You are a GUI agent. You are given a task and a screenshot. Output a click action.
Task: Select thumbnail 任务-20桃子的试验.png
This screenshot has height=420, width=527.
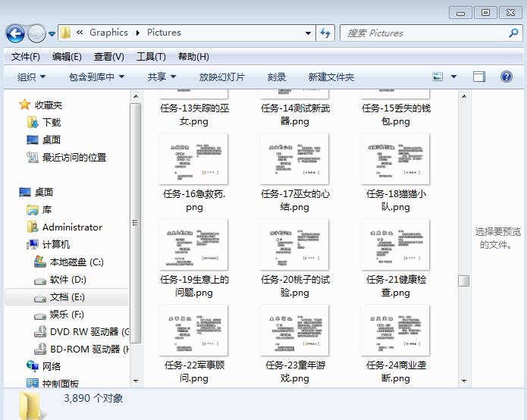pyautogui.click(x=294, y=245)
